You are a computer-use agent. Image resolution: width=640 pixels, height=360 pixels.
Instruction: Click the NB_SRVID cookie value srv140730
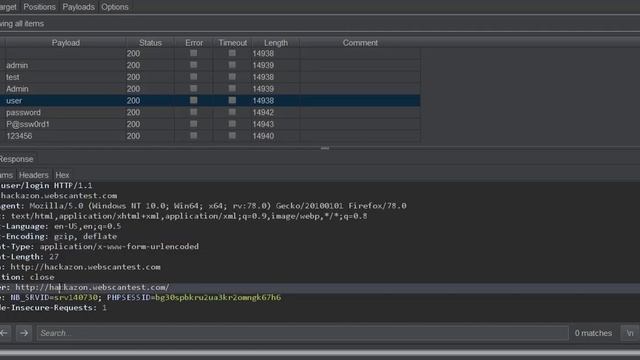76,297
